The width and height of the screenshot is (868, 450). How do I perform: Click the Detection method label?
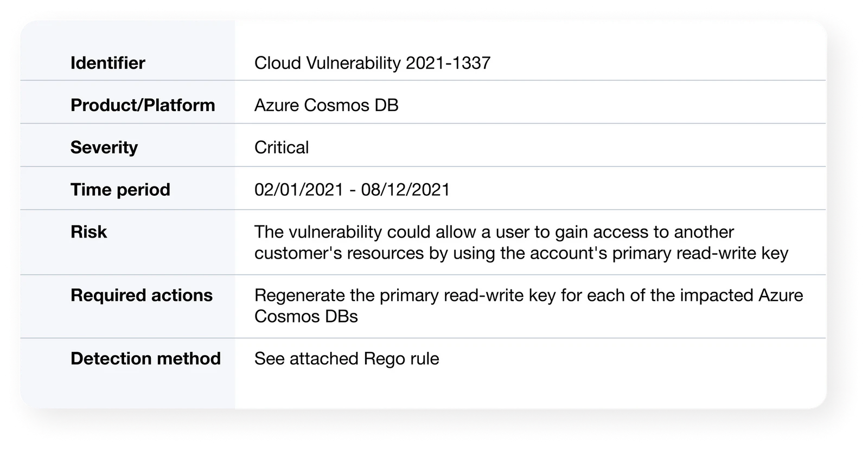coord(145,359)
